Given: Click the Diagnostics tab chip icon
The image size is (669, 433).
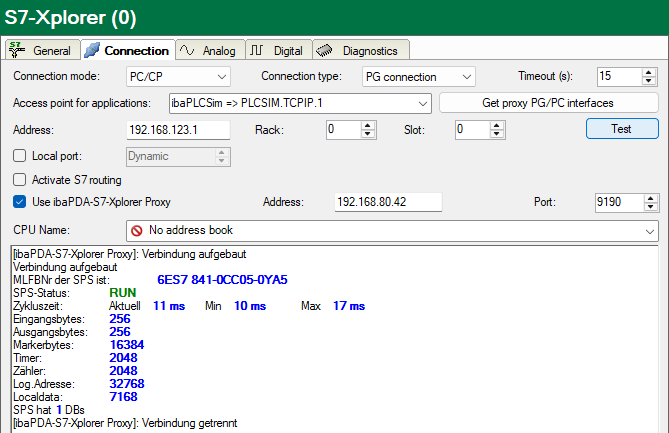Looking at the screenshot, I should pos(324,50).
